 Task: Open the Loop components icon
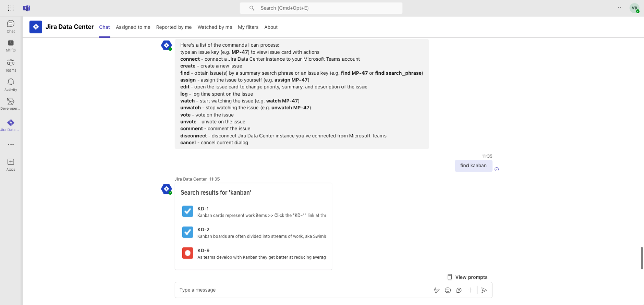[x=459, y=290]
